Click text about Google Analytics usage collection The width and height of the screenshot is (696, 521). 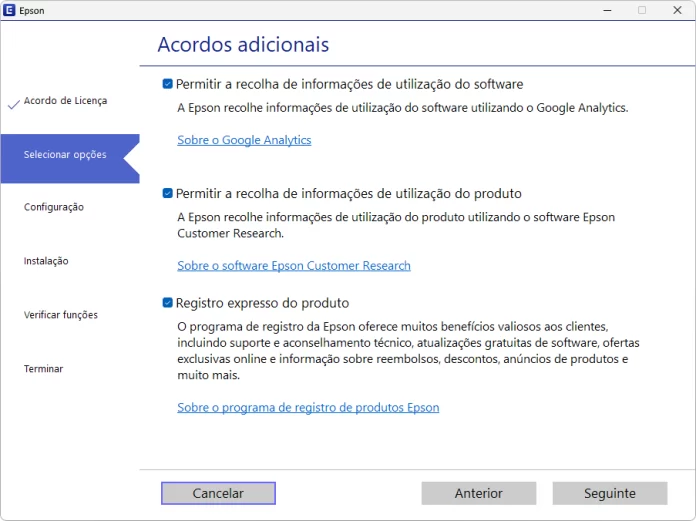coord(403,108)
